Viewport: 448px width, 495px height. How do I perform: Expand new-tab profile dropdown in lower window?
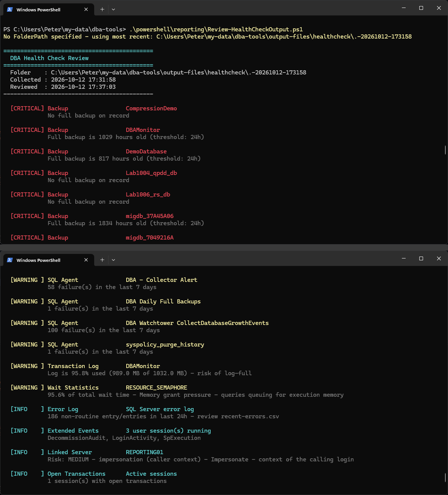click(x=113, y=260)
